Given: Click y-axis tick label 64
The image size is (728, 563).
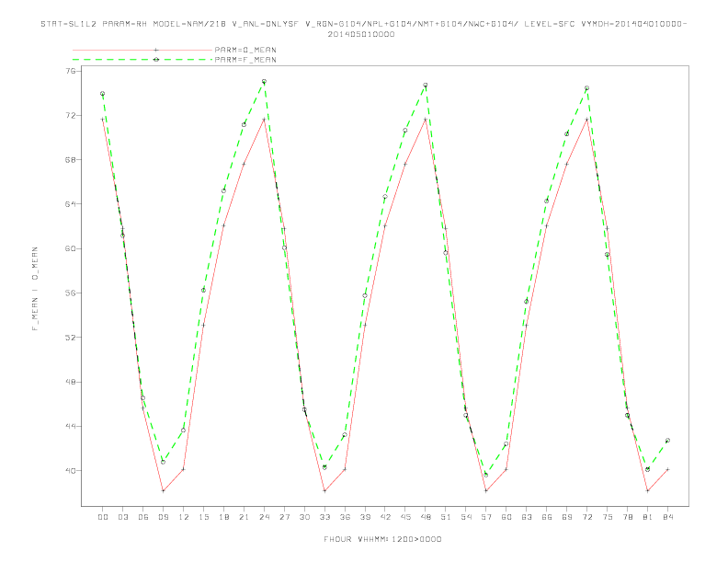Looking at the screenshot, I should pyautogui.click(x=71, y=204).
